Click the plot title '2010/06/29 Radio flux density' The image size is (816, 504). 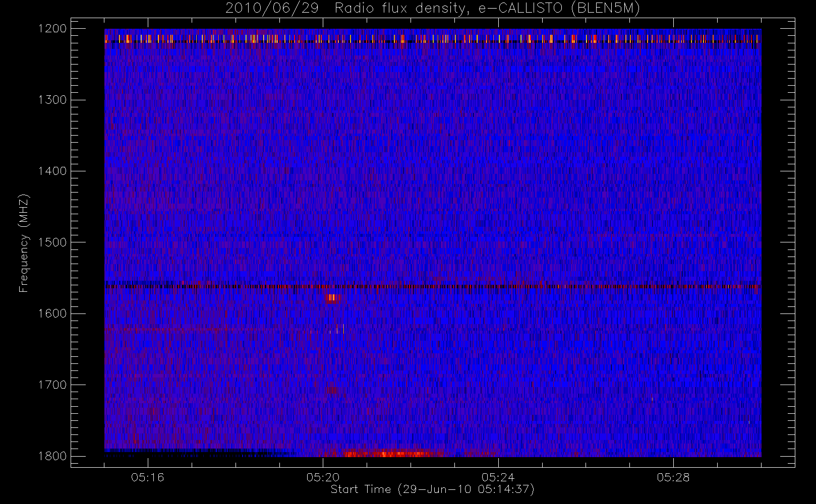[x=433, y=9]
